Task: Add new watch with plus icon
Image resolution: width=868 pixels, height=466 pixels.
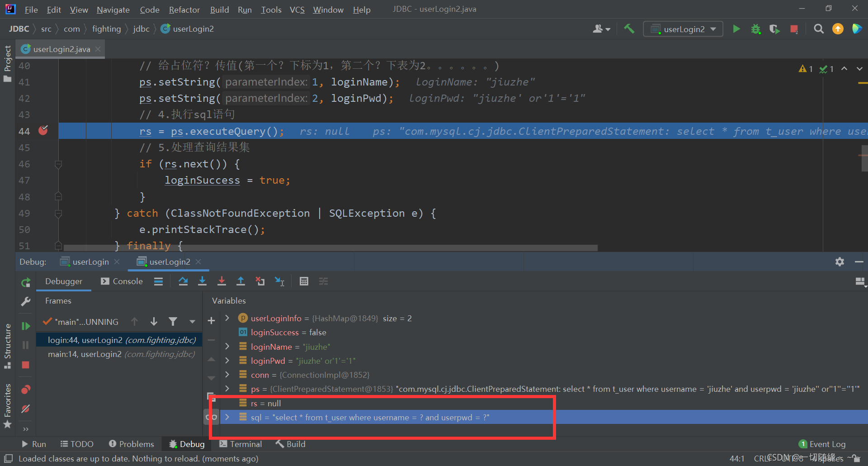Action: 211,321
